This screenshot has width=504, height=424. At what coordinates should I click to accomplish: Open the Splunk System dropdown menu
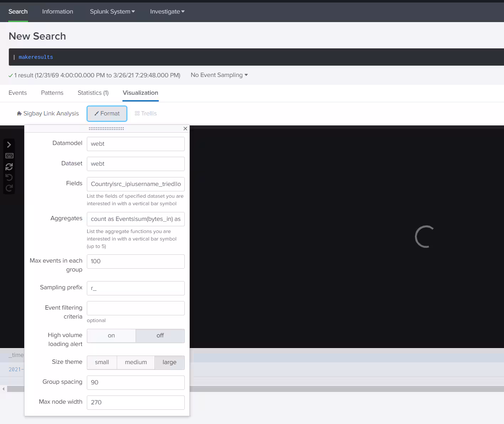pos(112,11)
